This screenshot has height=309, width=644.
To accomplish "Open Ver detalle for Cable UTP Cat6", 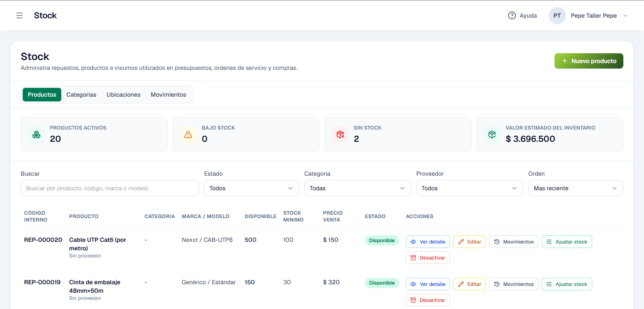I will [x=428, y=242].
